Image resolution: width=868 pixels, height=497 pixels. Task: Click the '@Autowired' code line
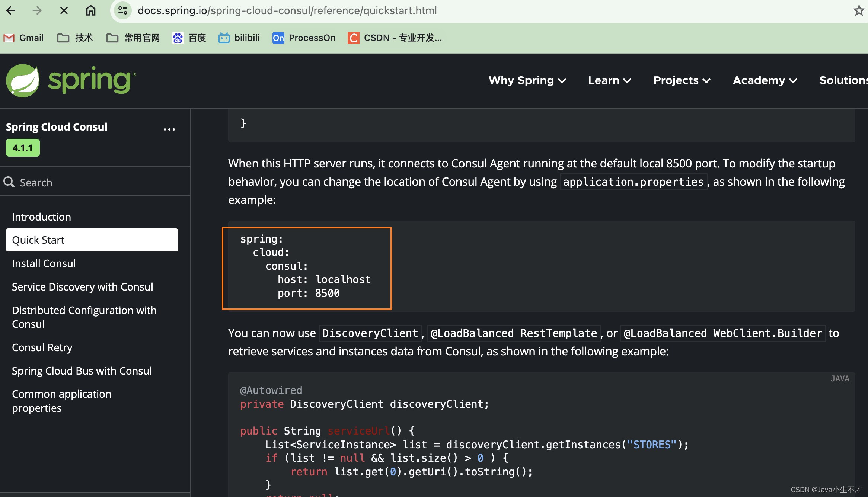pos(271,390)
